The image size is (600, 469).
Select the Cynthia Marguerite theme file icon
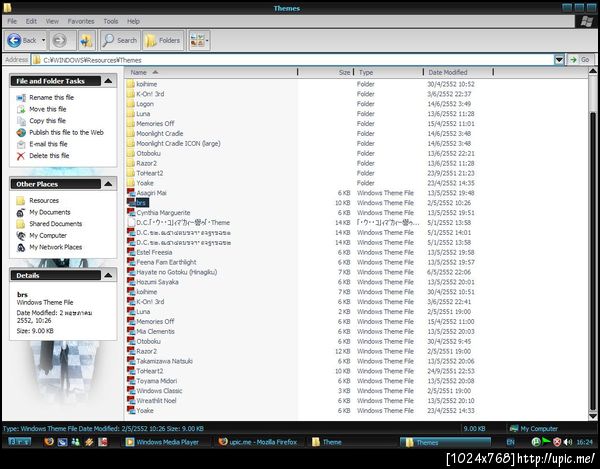131,213
